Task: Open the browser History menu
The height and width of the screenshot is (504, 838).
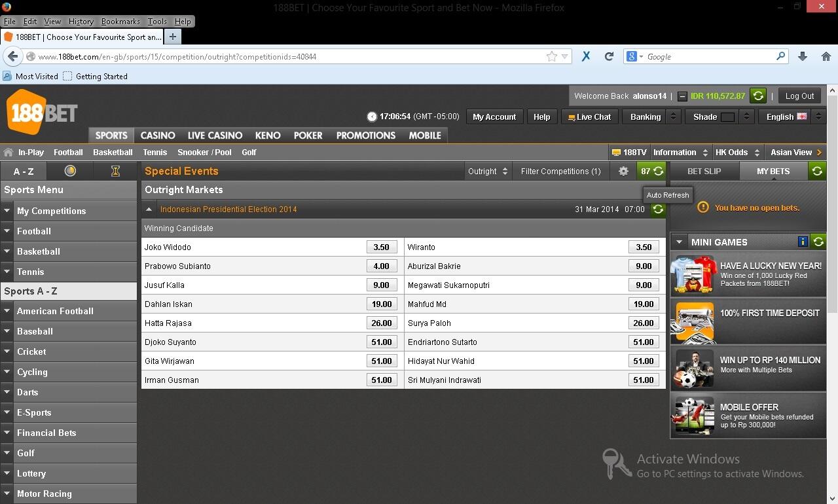Action: (x=81, y=22)
